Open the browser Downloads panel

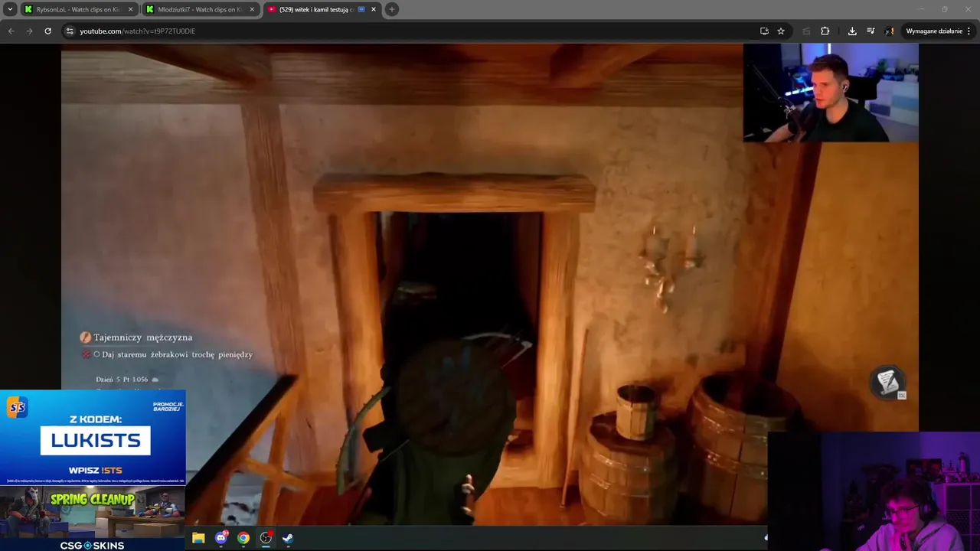point(852,31)
